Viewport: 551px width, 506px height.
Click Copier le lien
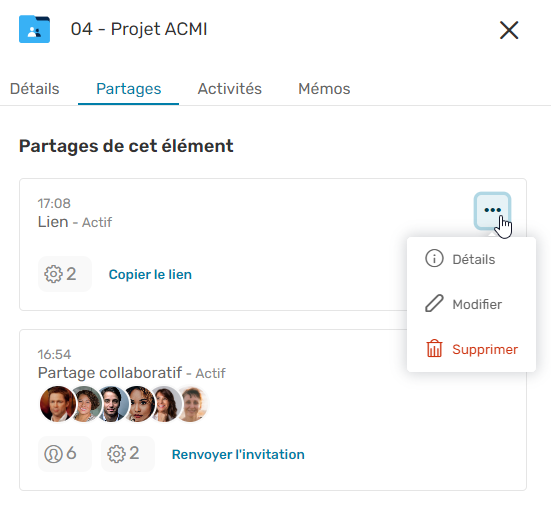[x=150, y=274]
